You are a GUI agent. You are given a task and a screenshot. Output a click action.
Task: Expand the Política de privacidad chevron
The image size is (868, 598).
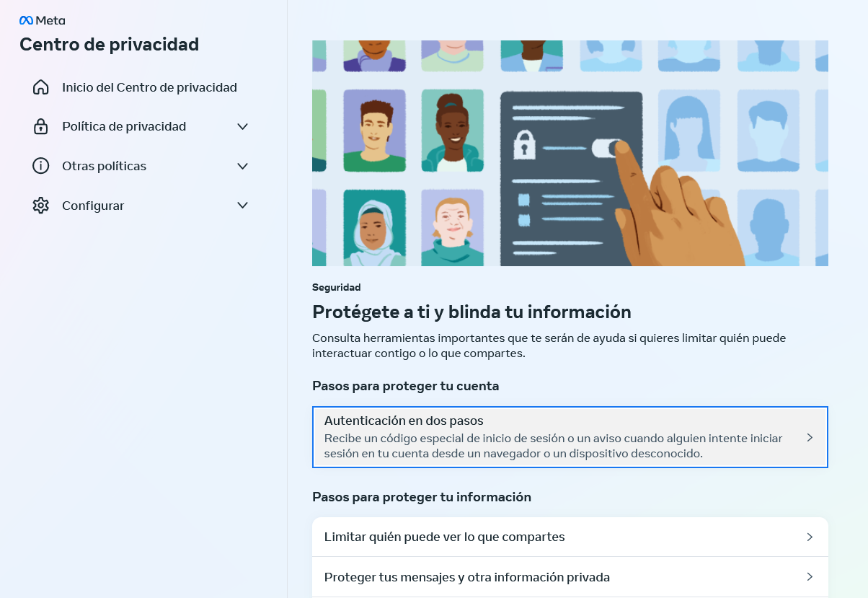(243, 126)
